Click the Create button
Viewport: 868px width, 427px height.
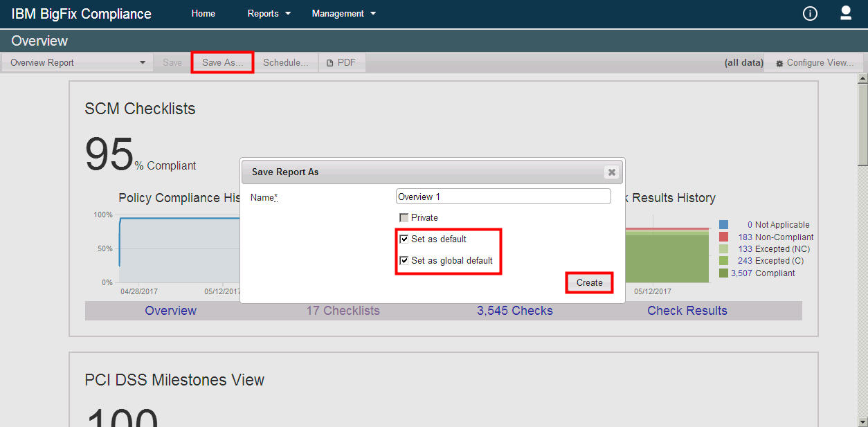590,282
